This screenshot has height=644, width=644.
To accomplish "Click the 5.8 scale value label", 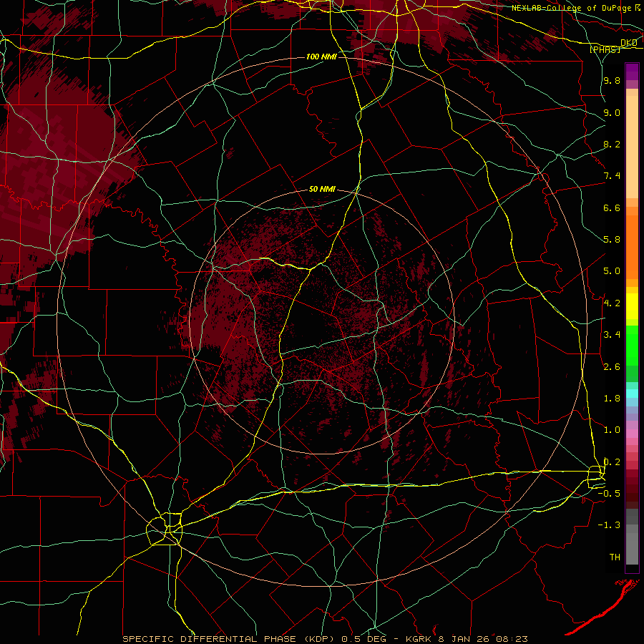I will [612, 239].
